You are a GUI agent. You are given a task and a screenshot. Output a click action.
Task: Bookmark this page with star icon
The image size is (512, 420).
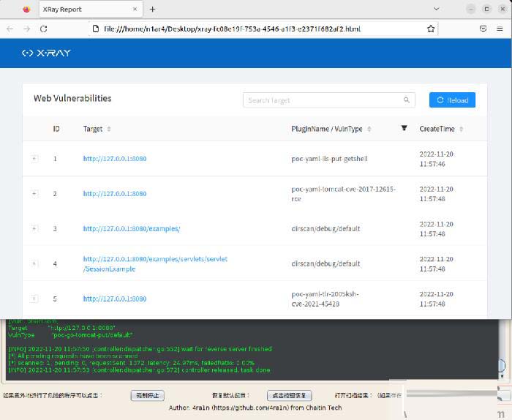click(431, 29)
